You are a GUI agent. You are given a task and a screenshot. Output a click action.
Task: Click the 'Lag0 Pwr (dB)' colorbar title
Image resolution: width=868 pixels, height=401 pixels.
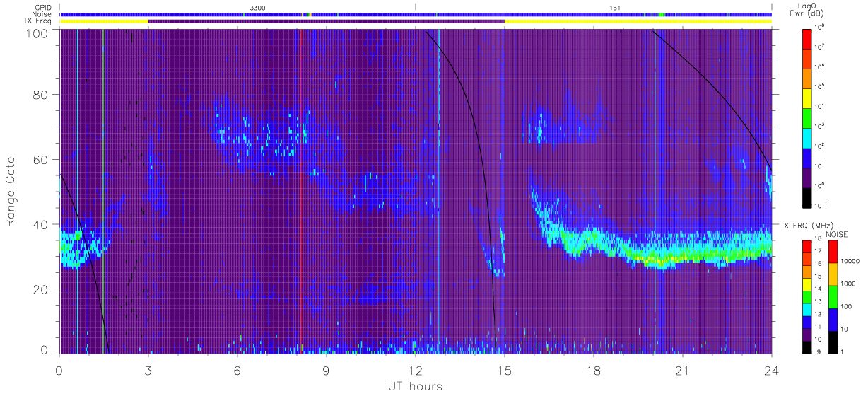808,9
